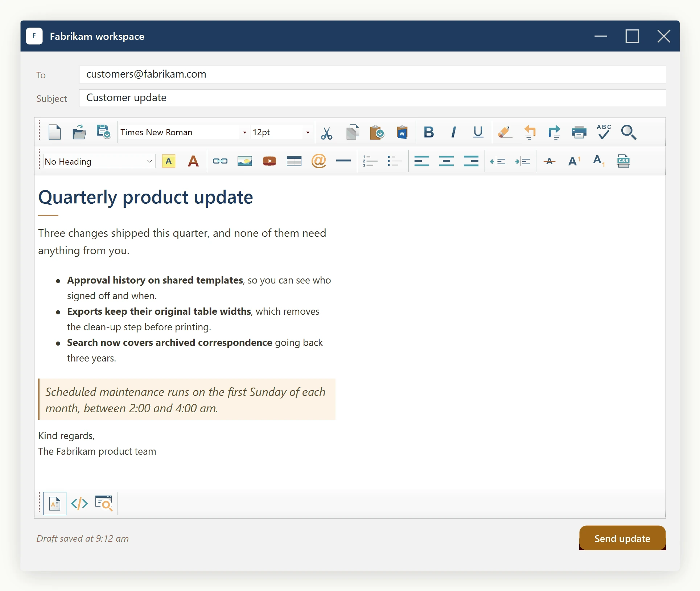Image resolution: width=700 pixels, height=591 pixels.
Task: Click the Quarterly product update heading
Action: pos(146,198)
